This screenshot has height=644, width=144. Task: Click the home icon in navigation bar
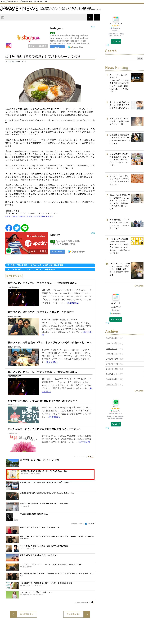pos(3,17)
